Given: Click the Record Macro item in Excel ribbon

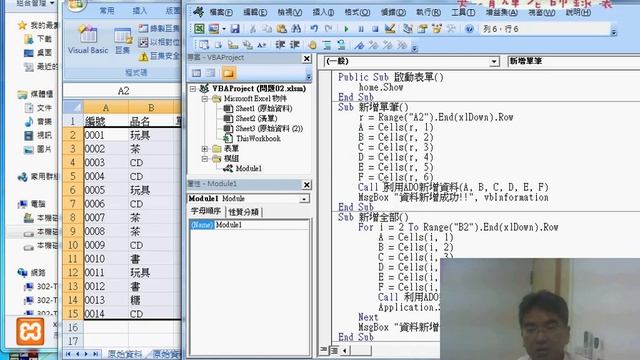Looking at the screenshot, I should 159,28.
